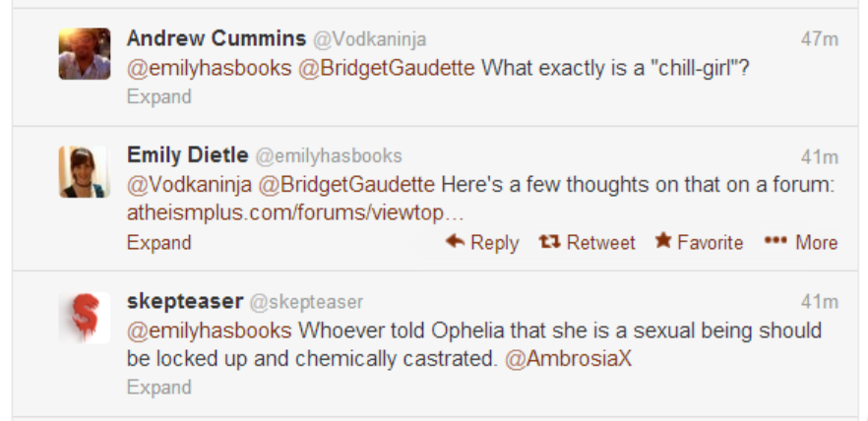Open the 47m timestamp on Andrew's tweet

pos(819,39)
